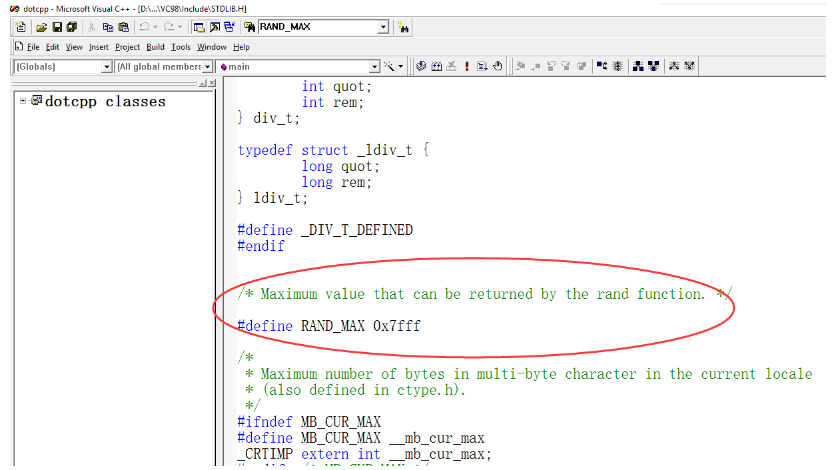Open the All global members dropdown
Viewport: 834px width, 470px height.
[208, 67]
